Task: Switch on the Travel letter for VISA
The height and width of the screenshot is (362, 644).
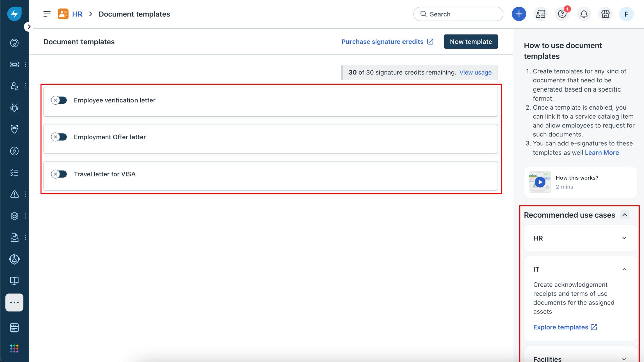Action: coord(59,174)
